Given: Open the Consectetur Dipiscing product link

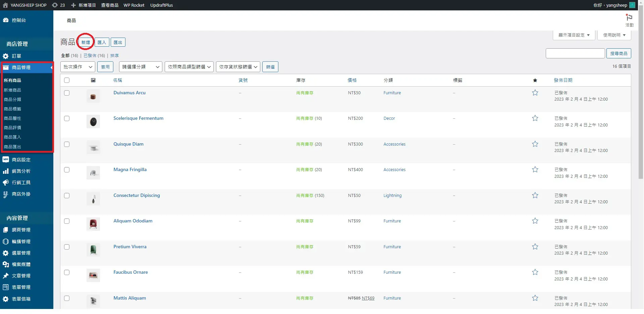Looking at the screenshot, I should pos(137,195).
